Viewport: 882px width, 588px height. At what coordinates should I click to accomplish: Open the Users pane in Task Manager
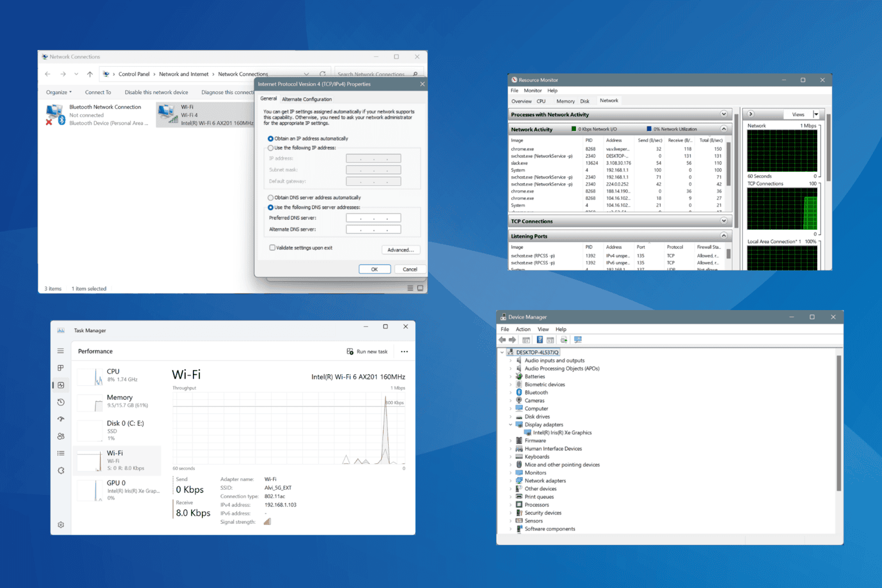[60, 436]
